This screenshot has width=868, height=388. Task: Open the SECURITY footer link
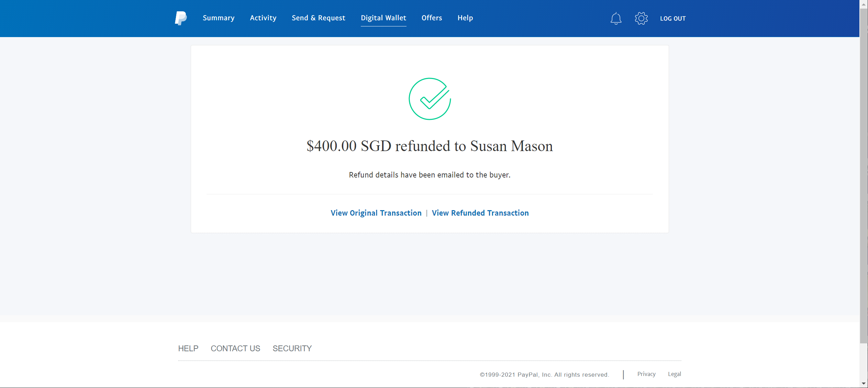tap(292, 349)
